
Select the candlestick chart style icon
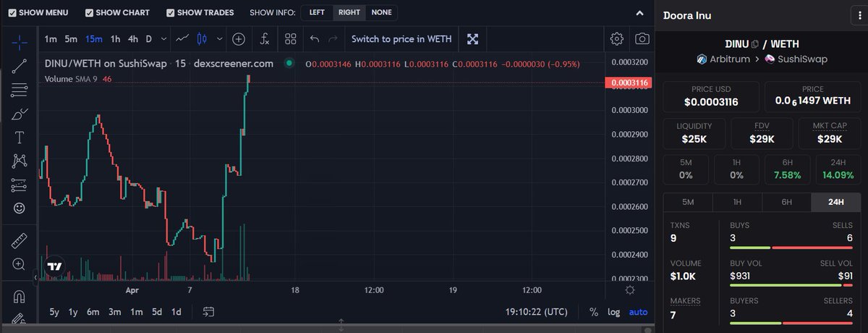(202, 38)
